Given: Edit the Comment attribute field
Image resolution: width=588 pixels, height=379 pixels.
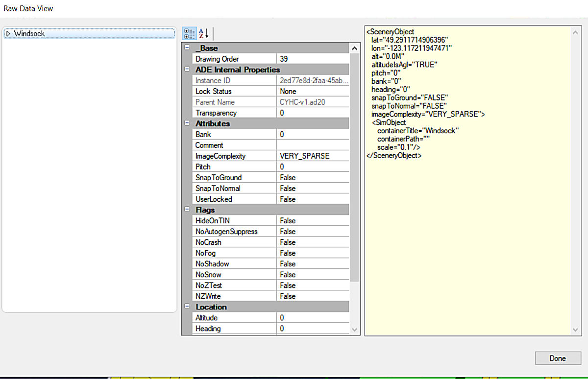Looking at the screenshot, I should point(313,145).
